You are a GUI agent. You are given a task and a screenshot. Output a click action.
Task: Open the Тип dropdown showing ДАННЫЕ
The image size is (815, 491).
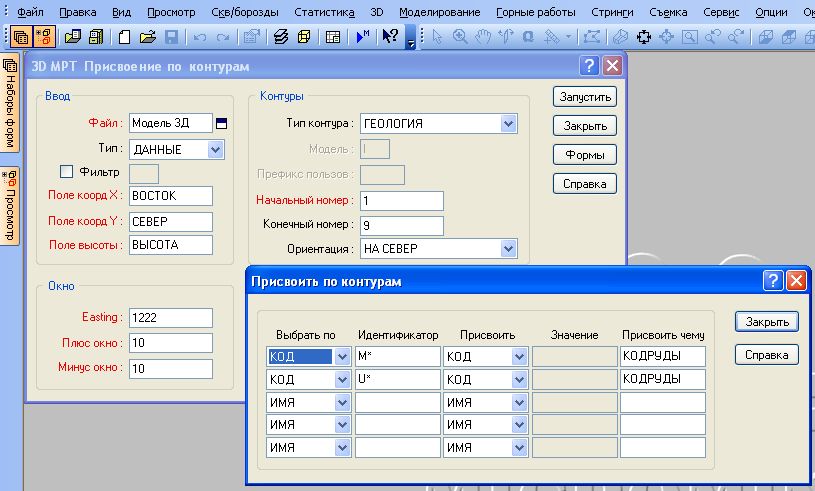[215, 150]
